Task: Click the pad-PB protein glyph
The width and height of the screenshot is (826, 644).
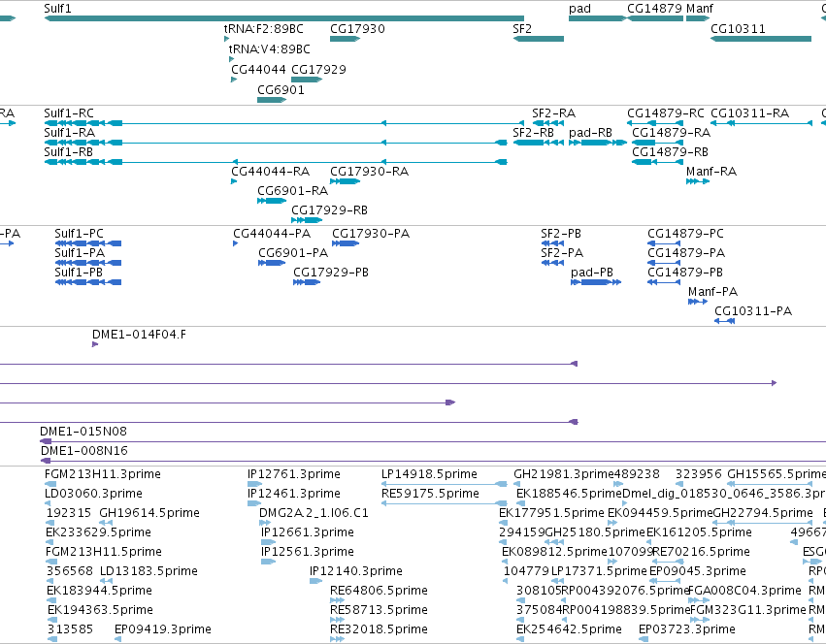Action: 596,282
